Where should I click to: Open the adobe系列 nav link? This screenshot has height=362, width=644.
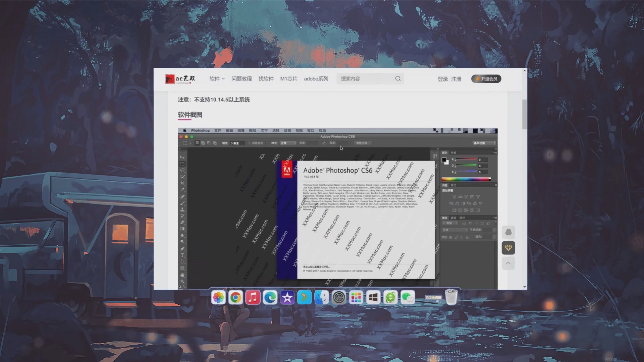coord(316,79)
